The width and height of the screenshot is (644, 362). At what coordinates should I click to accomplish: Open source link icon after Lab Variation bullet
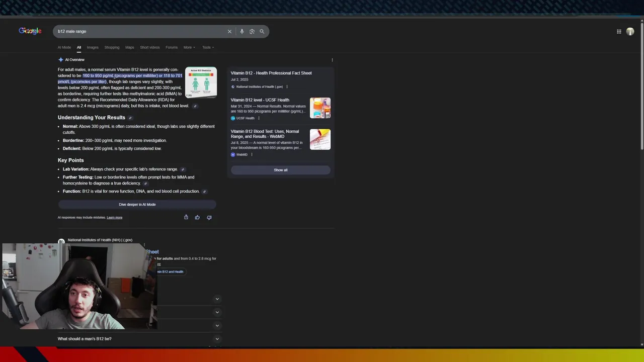[x=183, y=169]
